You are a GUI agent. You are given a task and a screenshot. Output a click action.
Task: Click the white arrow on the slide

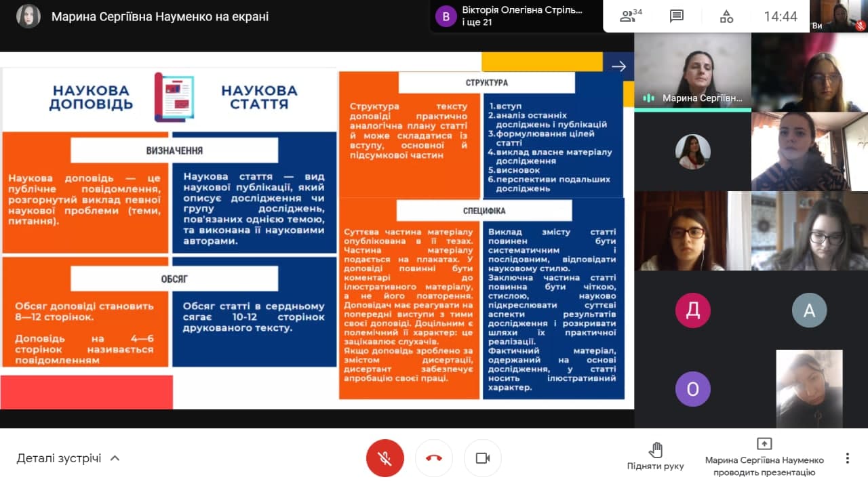(618, 66)
